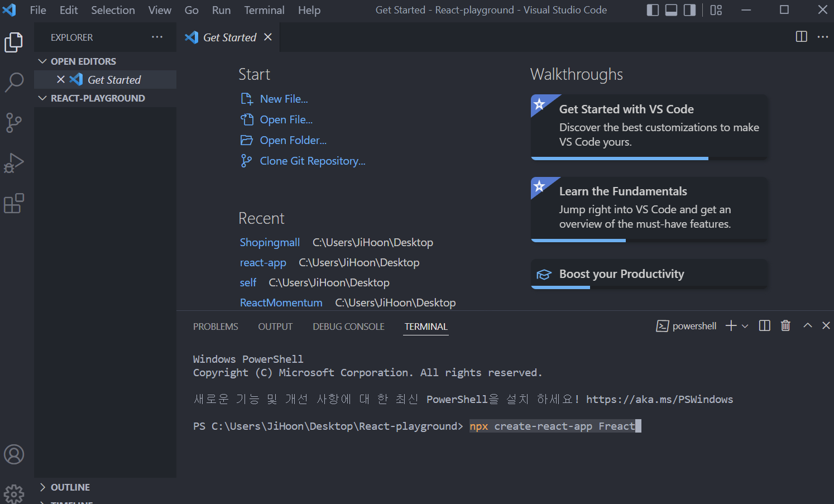Viewport: 834px width, 504px height.
Task: Close the Get Started editor tab
Action: click(268, 37)
